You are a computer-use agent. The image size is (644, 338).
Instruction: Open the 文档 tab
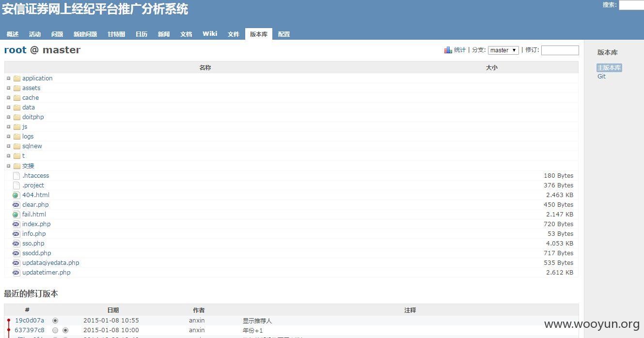coord(186,34)
